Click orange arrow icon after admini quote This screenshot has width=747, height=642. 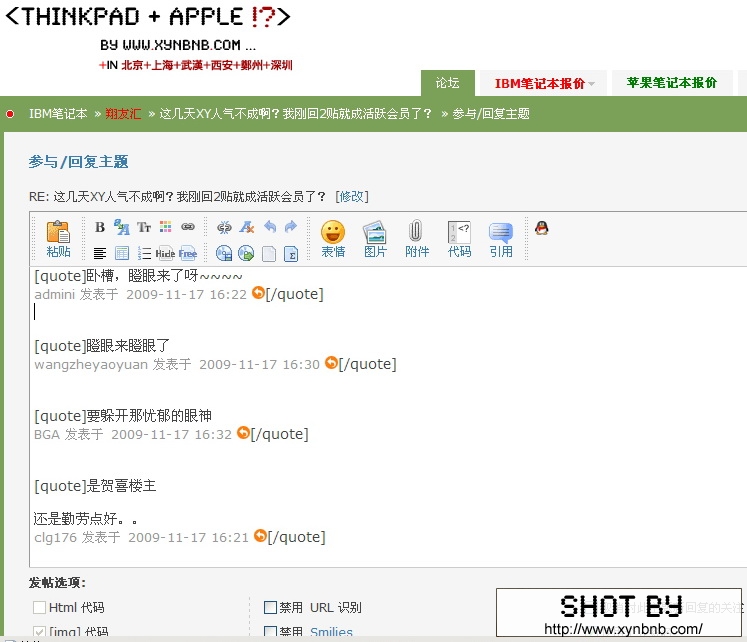(258, 292)
